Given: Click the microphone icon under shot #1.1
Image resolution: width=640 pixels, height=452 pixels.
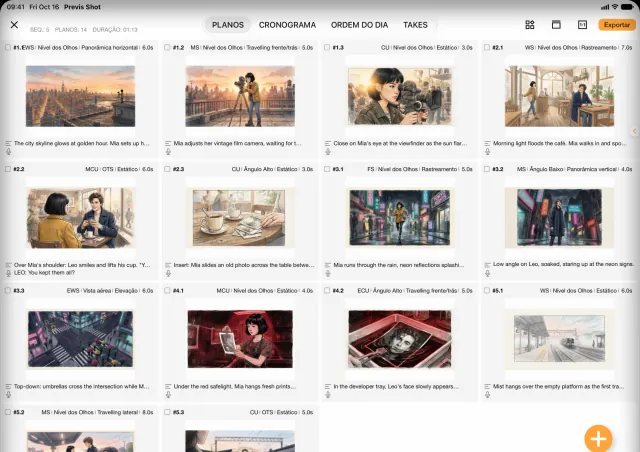Looking at the screenshot, I should [9, 152].
